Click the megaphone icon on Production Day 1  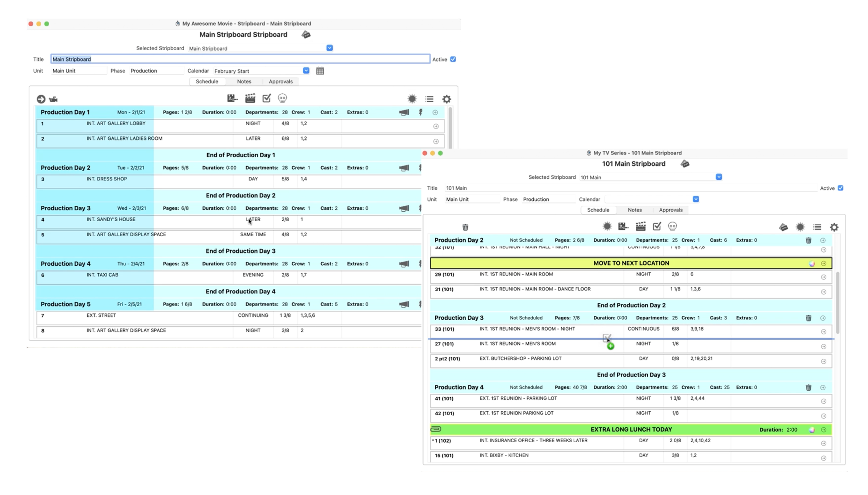404,112
